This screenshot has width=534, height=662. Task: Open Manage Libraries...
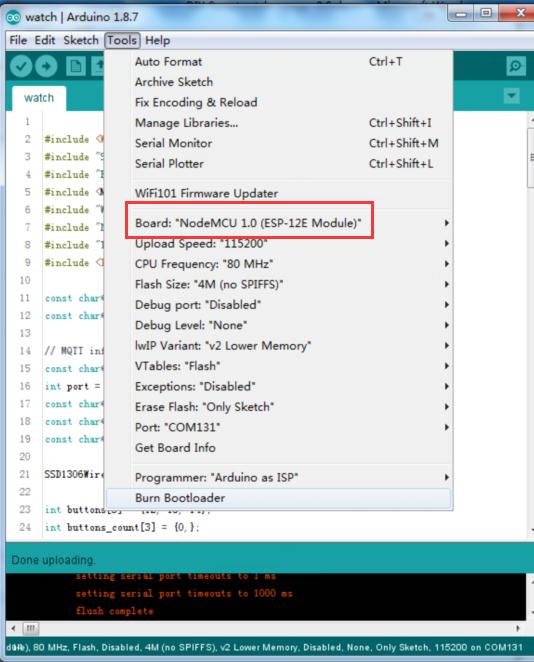pyautogui.click(x=279, y=123)
